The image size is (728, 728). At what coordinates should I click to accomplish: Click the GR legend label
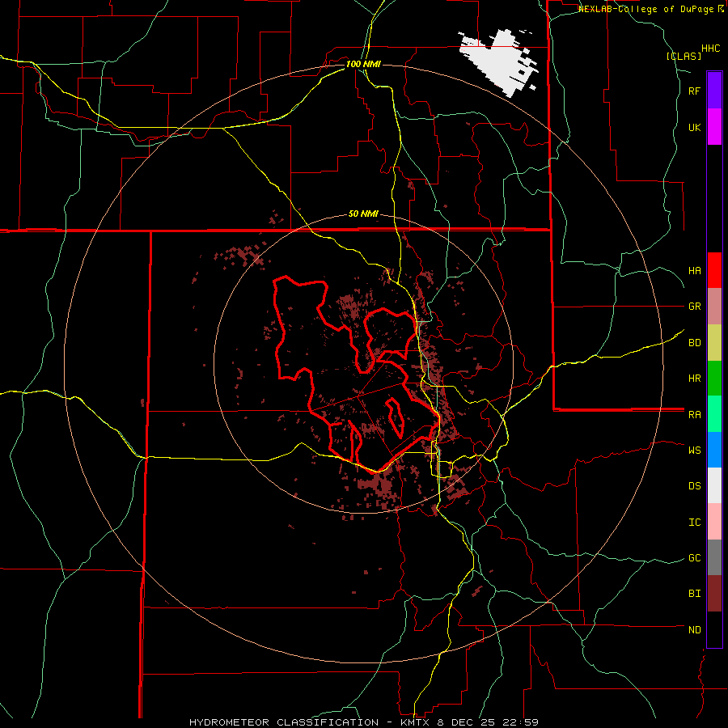point(694,307)
